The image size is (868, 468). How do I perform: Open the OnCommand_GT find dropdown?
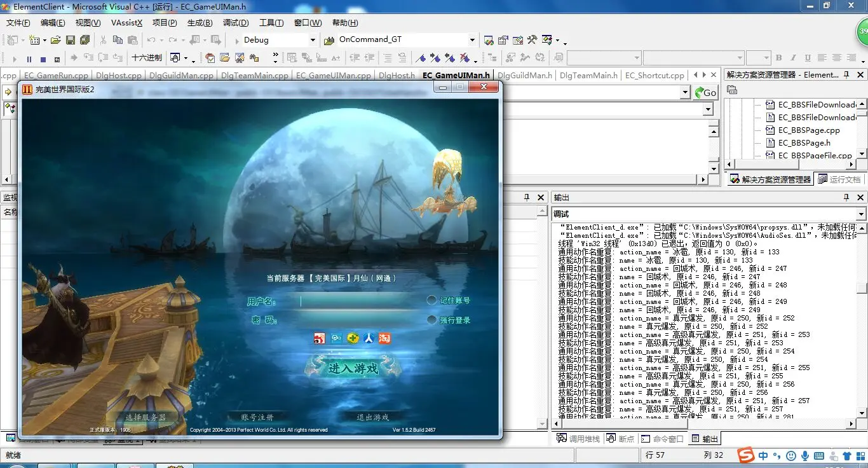471,40
